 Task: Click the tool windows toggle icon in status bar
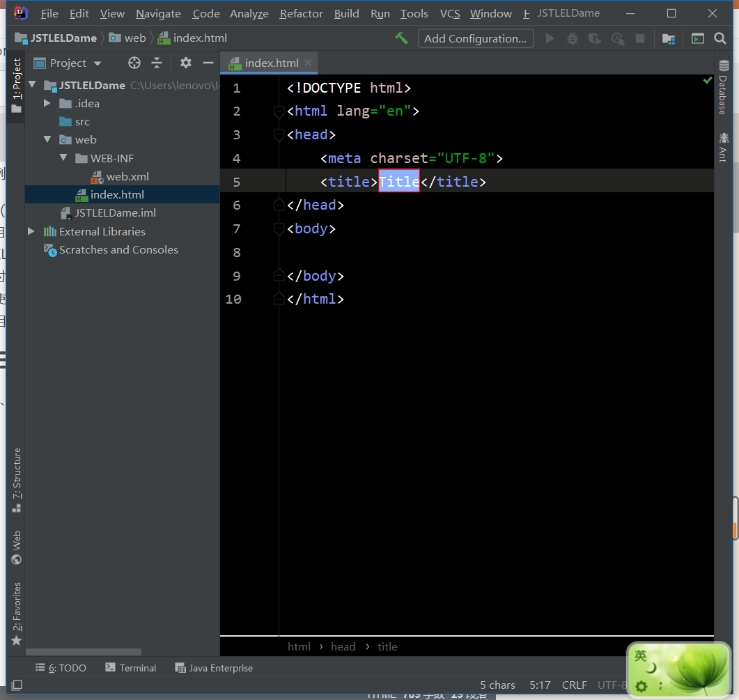17,685
